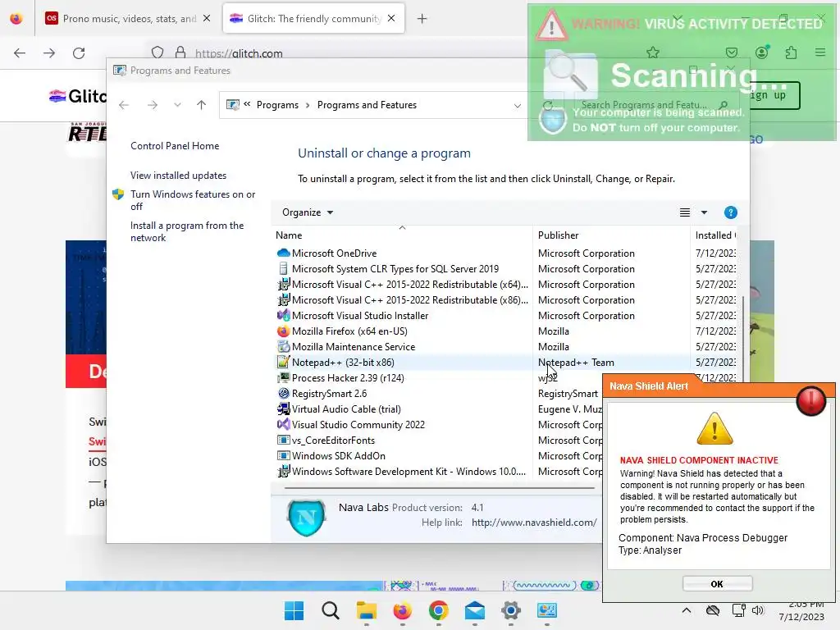840x630 pixels.
Task: Open the Firefox hamburger menu
Action: (x=820, y=52)
